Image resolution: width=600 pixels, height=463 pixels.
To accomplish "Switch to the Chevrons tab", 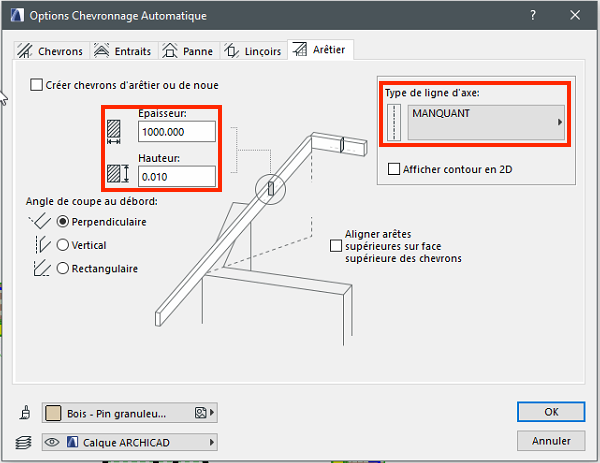I will tap(52, 51).
